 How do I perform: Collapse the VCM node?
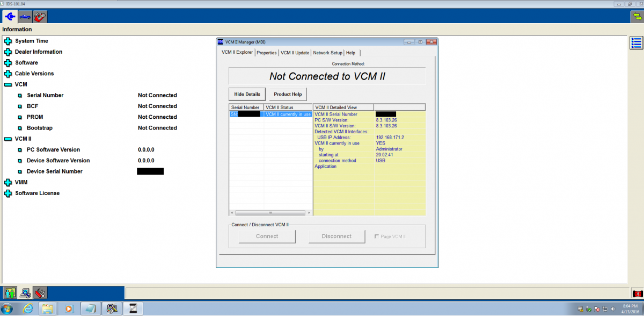point(8,85)
